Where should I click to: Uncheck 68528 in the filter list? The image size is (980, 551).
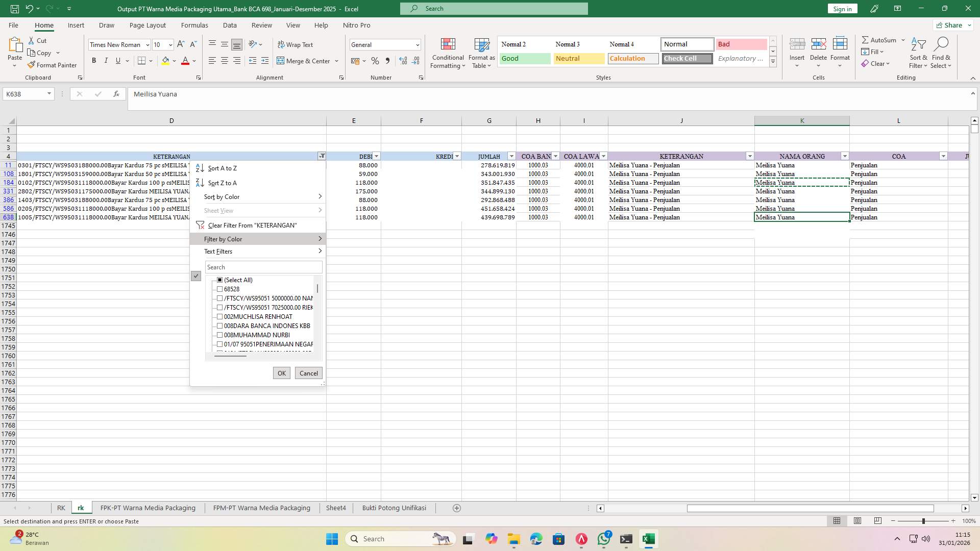(219, 289)
